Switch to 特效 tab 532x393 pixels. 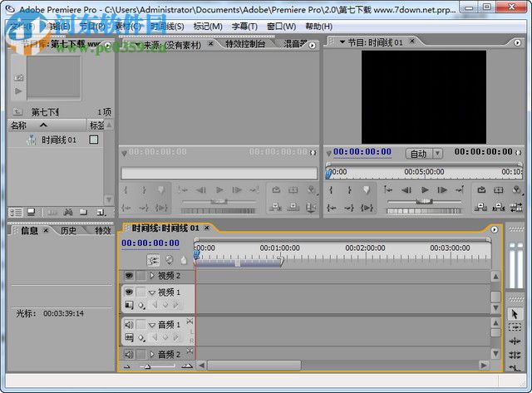point(103,231)
